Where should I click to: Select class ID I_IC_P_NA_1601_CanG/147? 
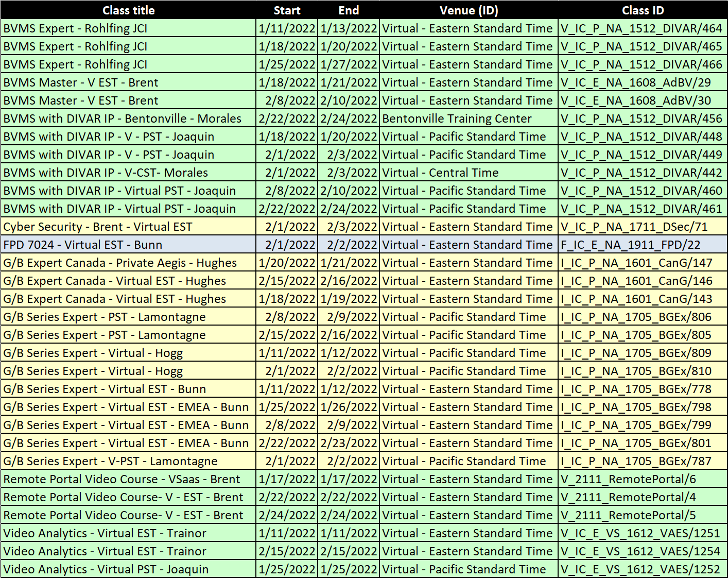(x=643, y=263)
